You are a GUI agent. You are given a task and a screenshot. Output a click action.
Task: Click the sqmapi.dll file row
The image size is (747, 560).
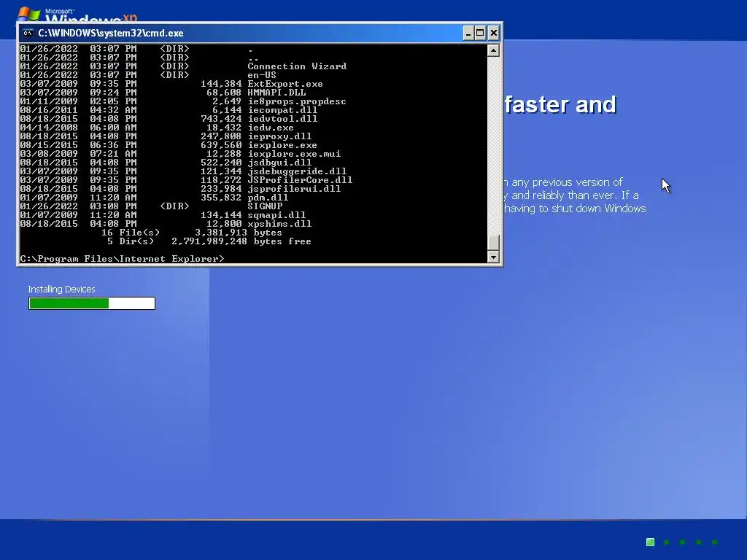[163, 215]
